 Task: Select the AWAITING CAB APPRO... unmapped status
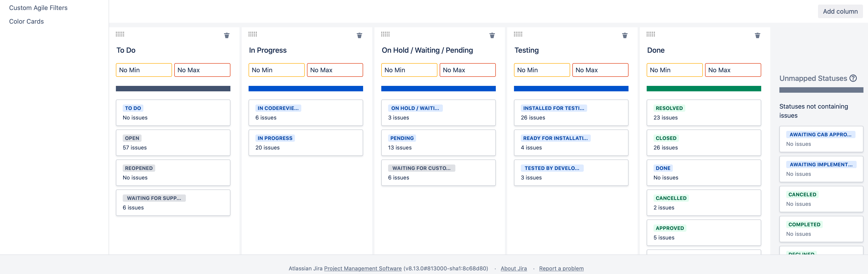click(821, 139)
